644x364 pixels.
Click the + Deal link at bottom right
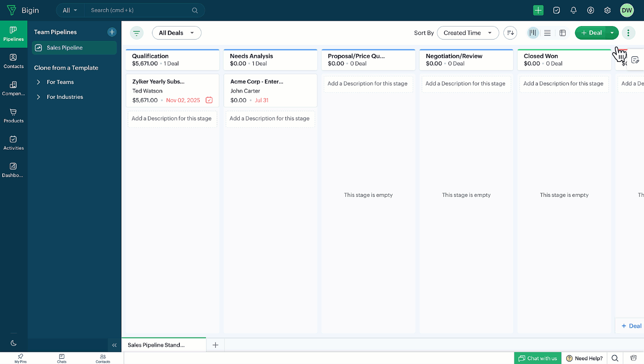tap(631, 326)
